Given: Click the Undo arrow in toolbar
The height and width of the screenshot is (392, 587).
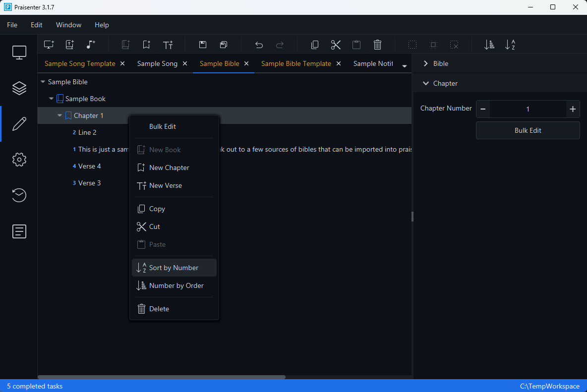Looking at the screenshot, I should (259, 45).
